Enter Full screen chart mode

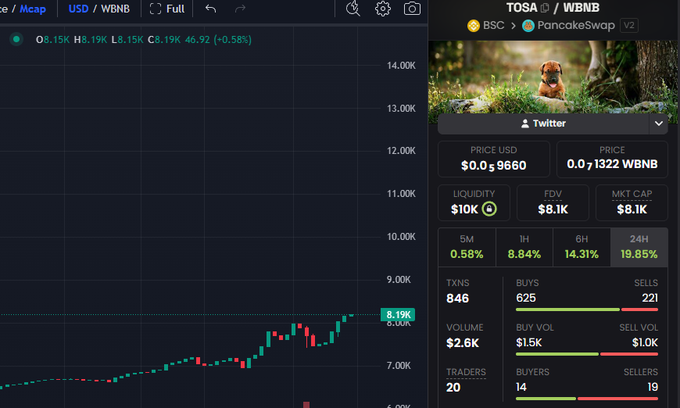[167, 9]
